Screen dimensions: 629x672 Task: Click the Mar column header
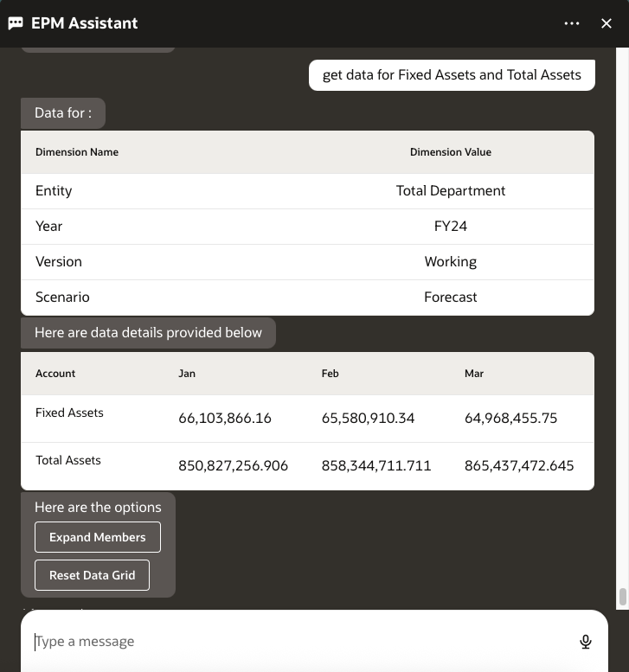(474, 374)
